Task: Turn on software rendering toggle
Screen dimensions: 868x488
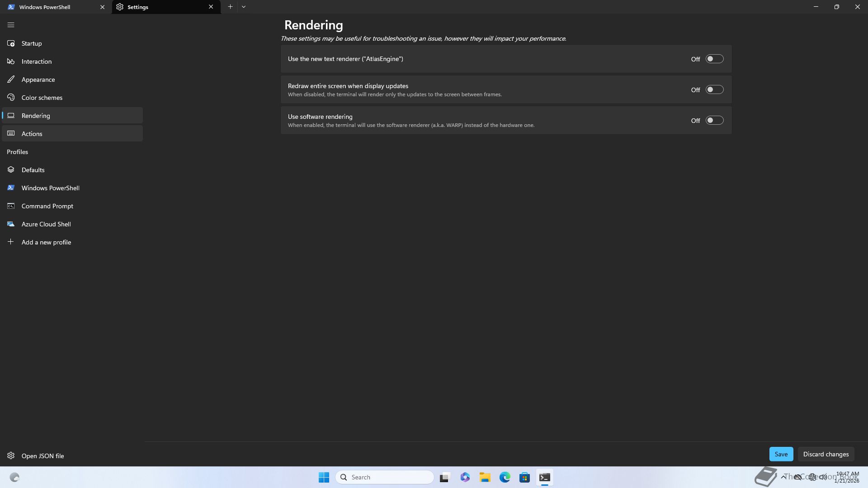Action: pos(714,121)
